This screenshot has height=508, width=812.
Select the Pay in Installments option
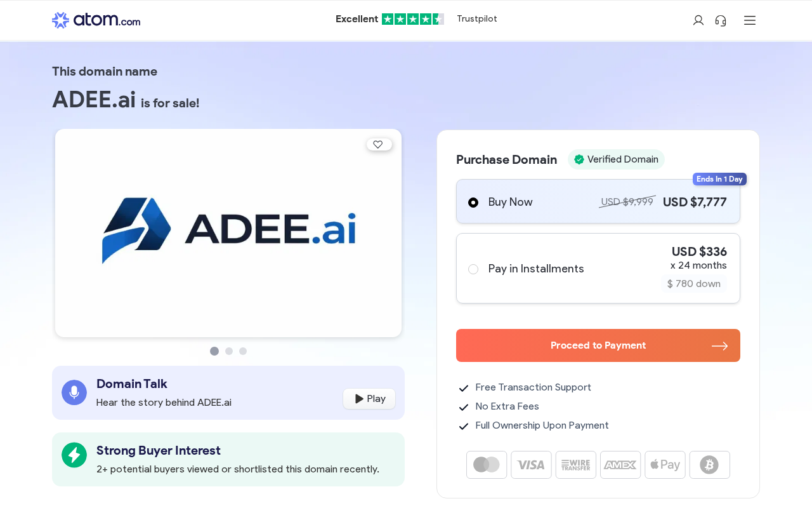click(473, 269)
